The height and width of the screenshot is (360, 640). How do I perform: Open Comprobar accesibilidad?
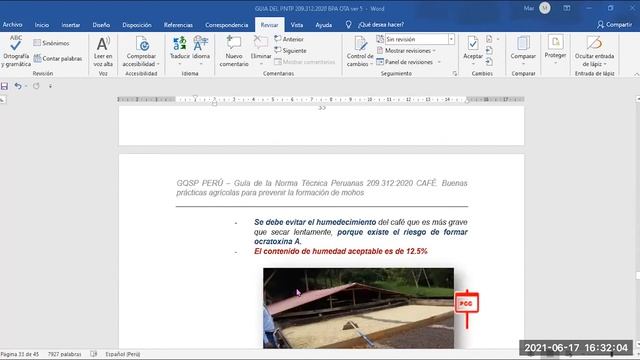point(141,51)
